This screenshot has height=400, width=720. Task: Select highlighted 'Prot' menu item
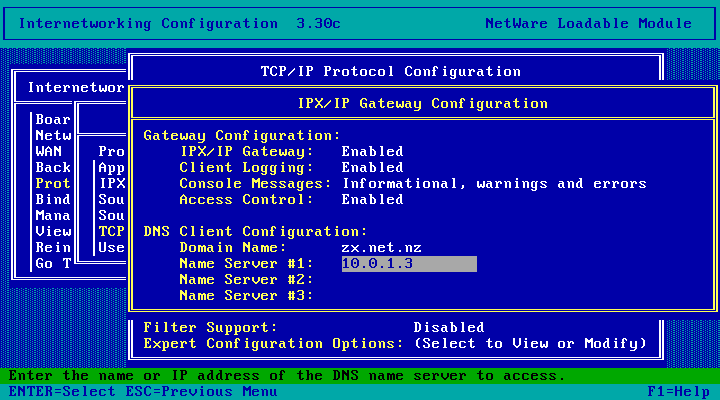pos(53,184)
